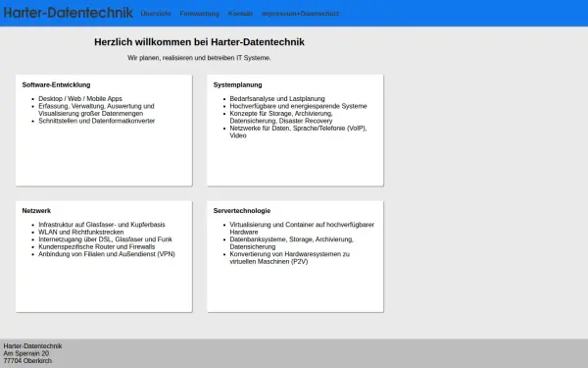Click Kundenspezifische Router und Firewalls entry

pyautogui.click(x=97, y=246)
